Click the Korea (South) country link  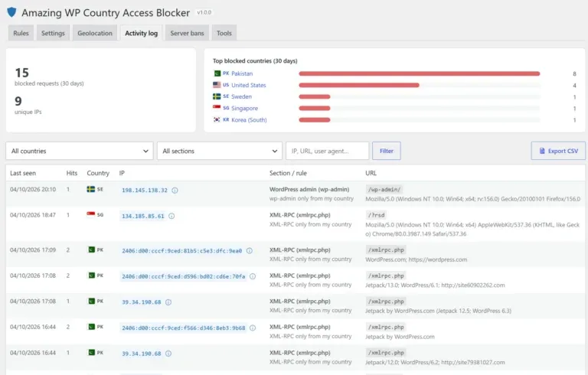coord(249,120)
